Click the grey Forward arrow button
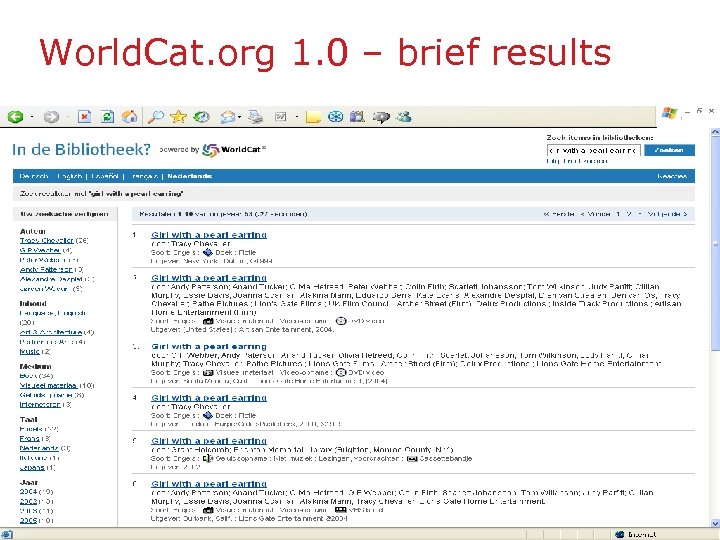Viewport: 720px width, 540px height. (51, 117)
